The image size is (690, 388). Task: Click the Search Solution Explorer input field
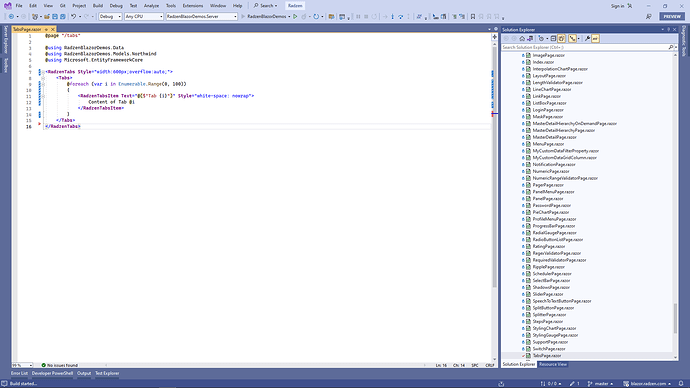(584, 47)
